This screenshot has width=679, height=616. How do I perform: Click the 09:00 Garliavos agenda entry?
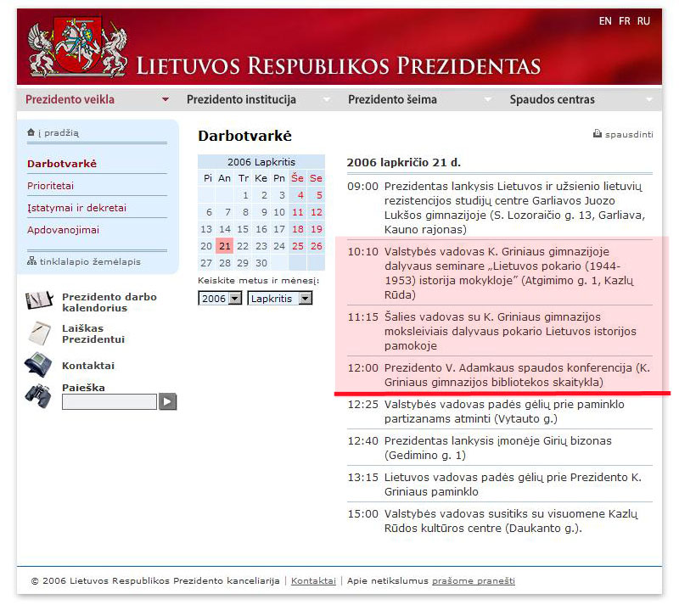tap(500, 208)
